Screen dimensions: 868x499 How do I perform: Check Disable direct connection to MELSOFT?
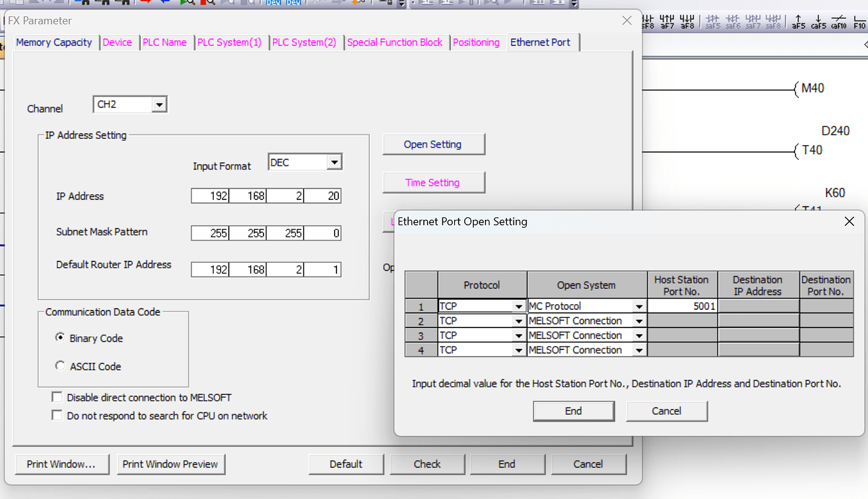[57, 397]
